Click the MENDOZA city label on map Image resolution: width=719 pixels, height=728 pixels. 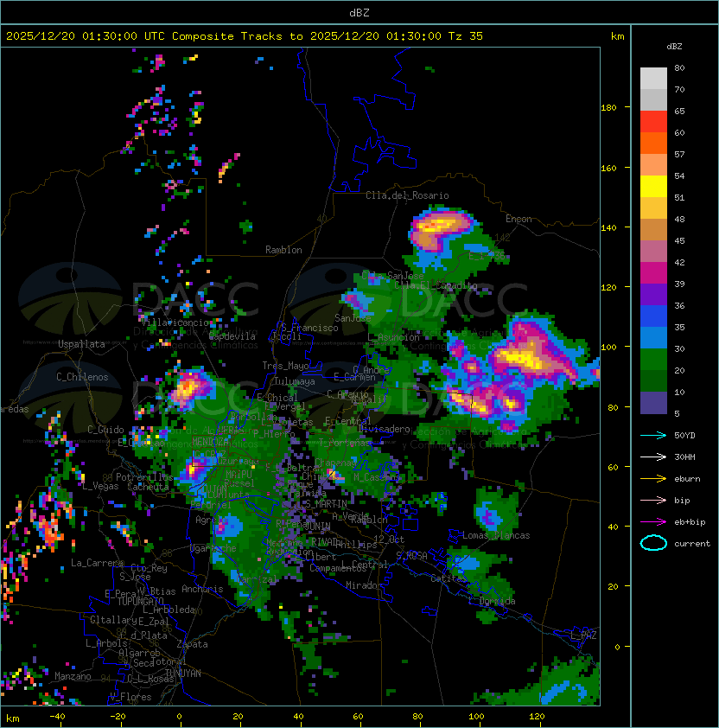click(x=210, y=441)
